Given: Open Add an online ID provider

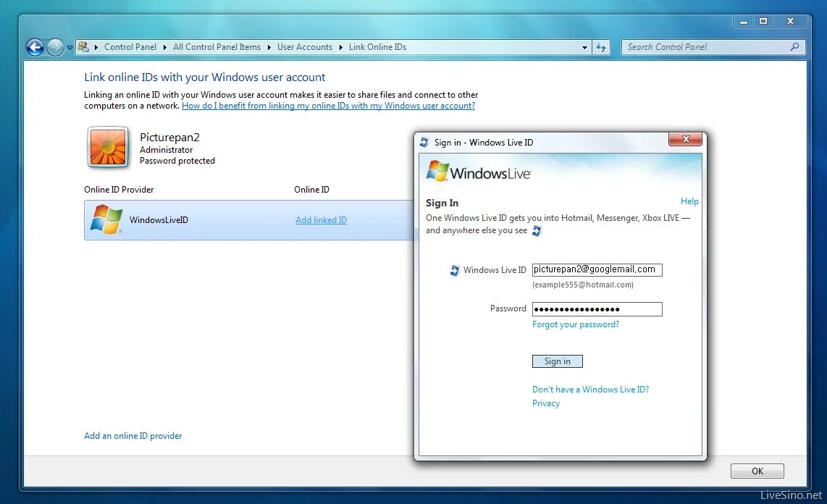Looking at the screenshot, I should coord(133,435).
